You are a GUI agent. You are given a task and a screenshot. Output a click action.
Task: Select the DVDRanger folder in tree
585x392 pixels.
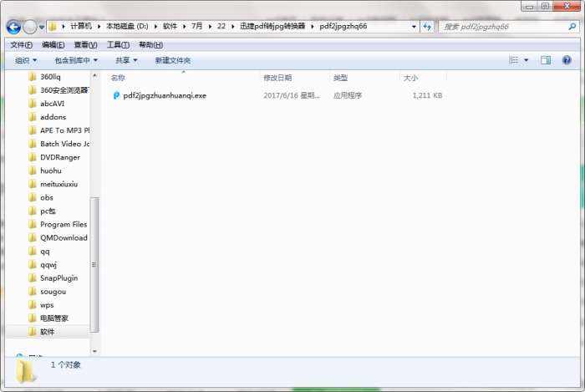tap(60, 157)
